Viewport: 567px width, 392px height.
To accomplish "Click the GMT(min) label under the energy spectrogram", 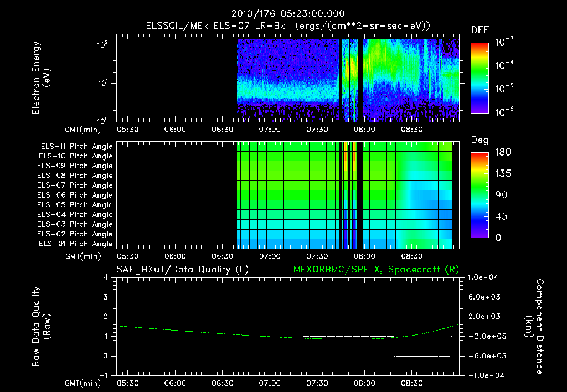I will coord(83,130).
